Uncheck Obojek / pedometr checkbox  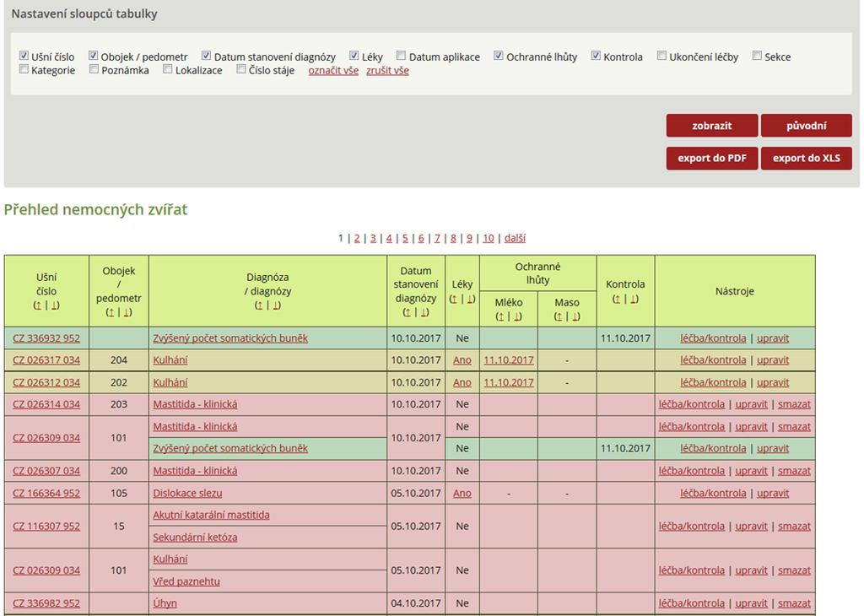tap(93, 56)
